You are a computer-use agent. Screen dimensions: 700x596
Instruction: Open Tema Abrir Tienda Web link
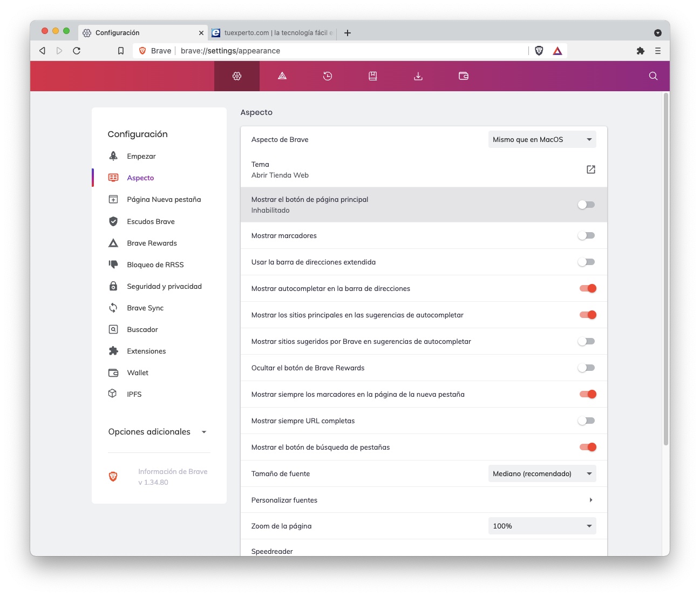click(x=591, y=170)
